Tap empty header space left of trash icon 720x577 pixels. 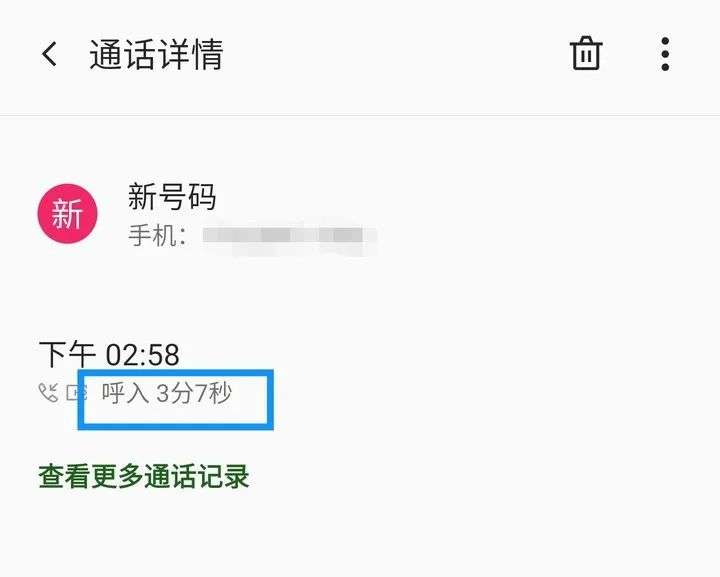tap(395, 54)
